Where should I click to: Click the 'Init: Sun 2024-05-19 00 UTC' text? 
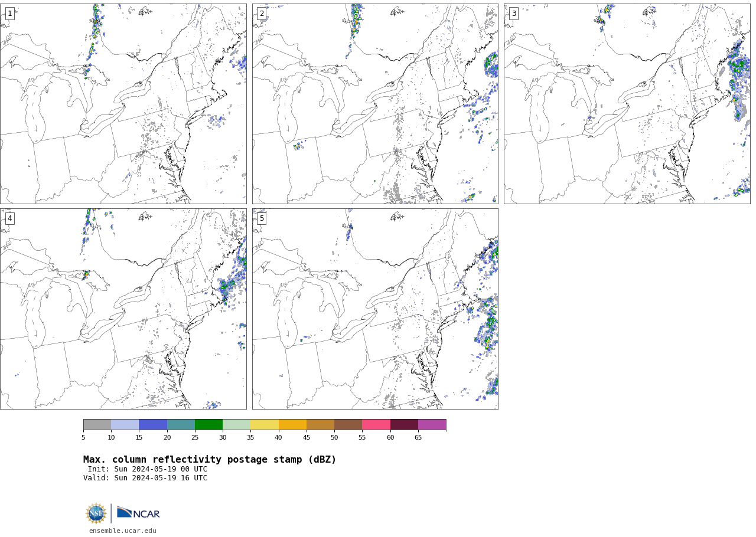[148, 469]
